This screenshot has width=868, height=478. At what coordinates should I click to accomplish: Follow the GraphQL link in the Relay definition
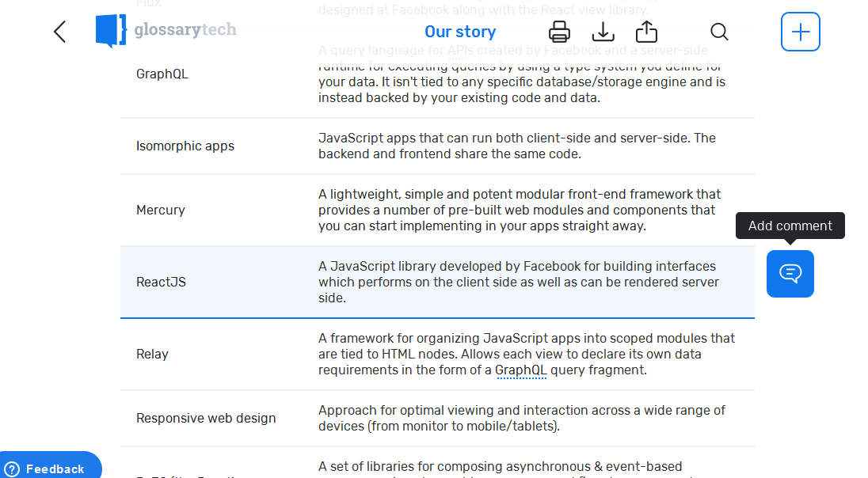tap(521, 370)
